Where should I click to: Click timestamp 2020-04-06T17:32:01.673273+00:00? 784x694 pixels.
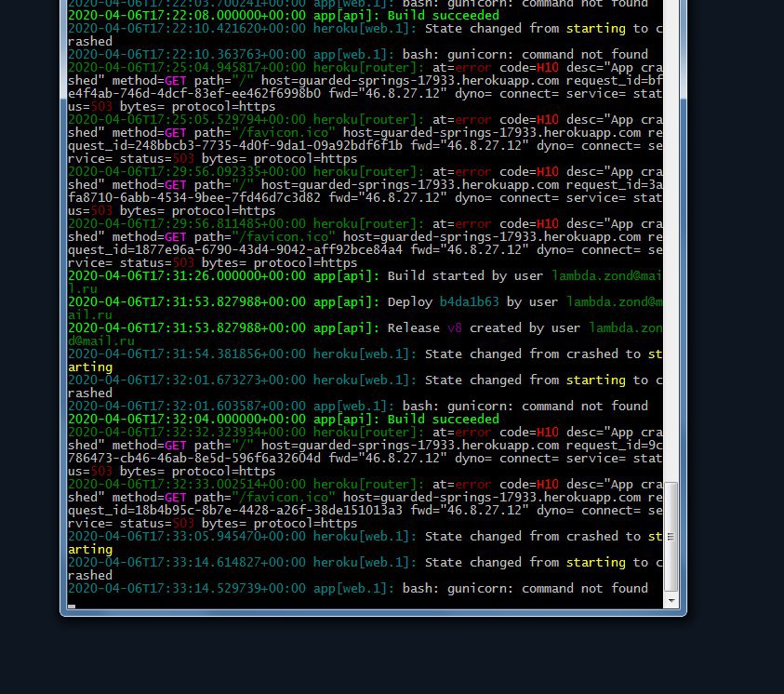(187, 380)
